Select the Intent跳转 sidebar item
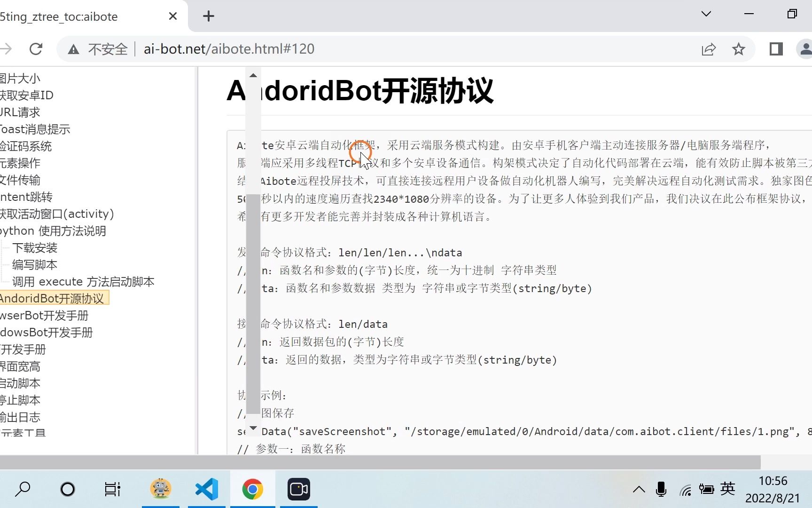 [x=26, y=197]
